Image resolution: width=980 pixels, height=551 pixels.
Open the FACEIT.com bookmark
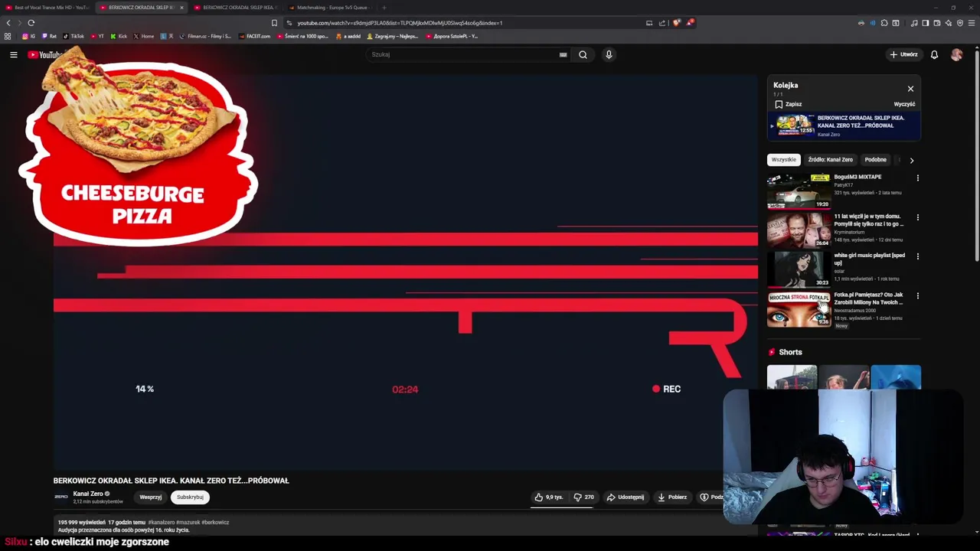click(255, 36)
